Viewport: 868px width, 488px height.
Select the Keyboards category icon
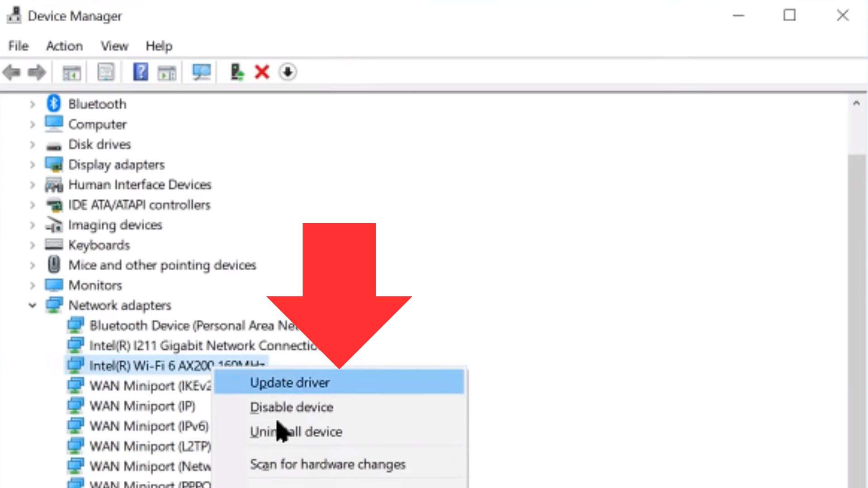(54, 244)
